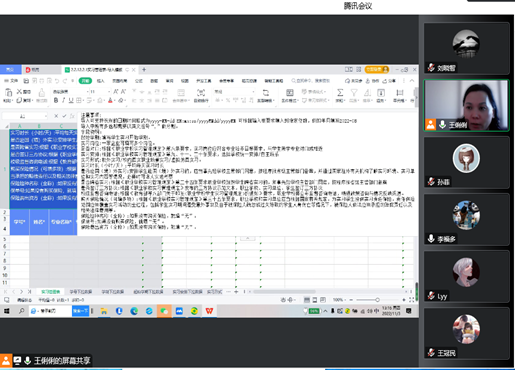
Task: Open the borders dropdown arrow
Action: (x=83, y=100)
